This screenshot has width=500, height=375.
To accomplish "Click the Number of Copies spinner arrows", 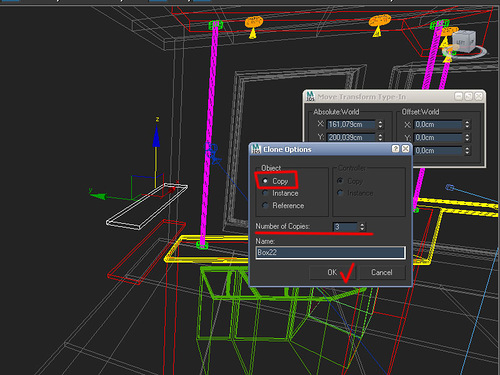I will click(x=362, y=227).
